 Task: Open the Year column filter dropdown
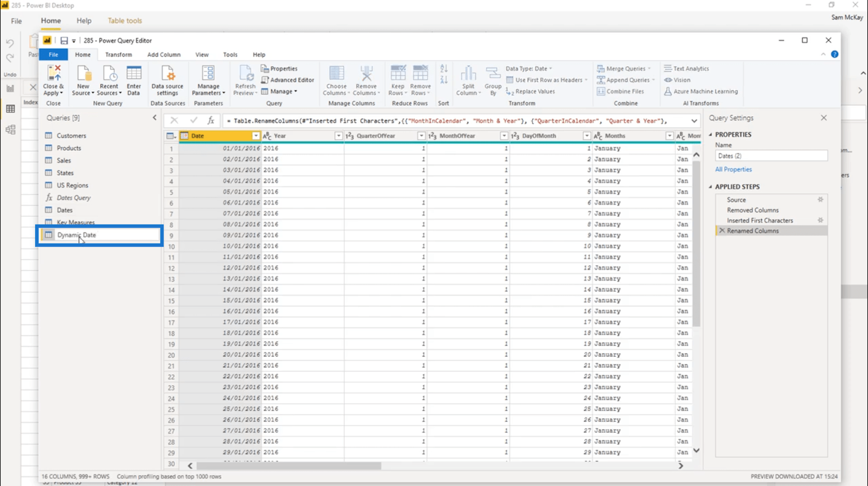pyautogui.click(x=339, y=136)
